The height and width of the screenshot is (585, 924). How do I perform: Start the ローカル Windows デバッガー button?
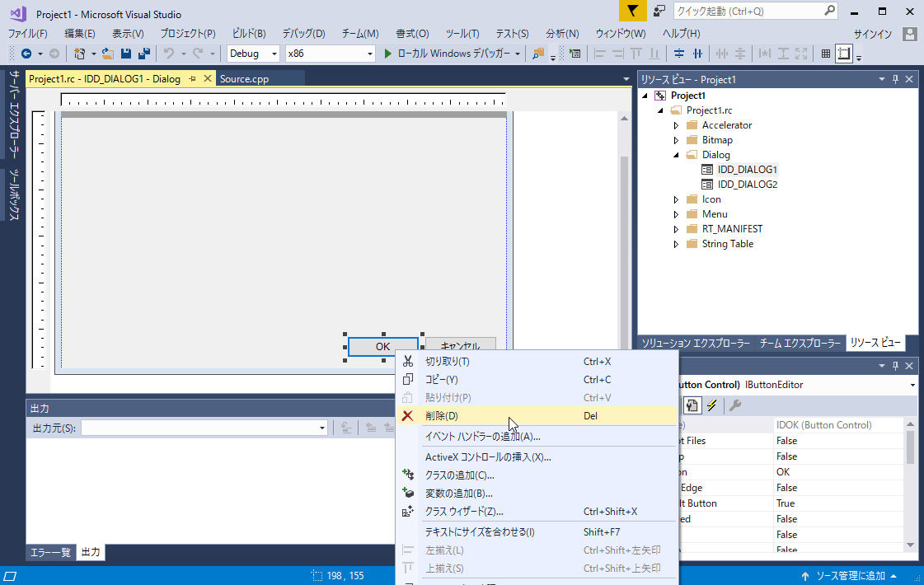pyautogui.click(x=452, y=54)
